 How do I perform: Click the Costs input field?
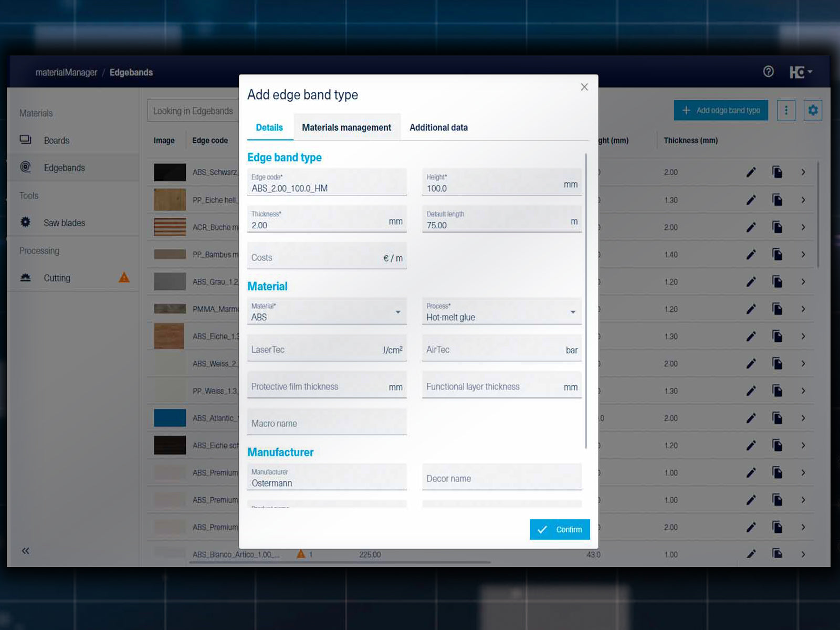point(315,258)
